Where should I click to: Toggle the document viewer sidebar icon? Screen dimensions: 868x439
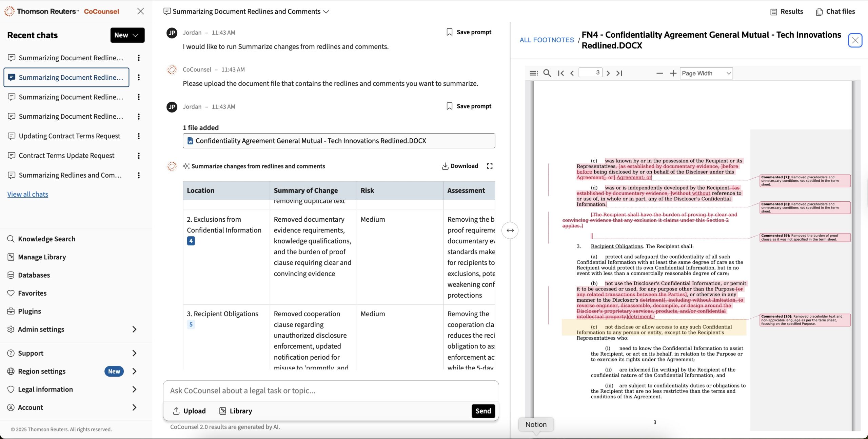pos(533,73)
